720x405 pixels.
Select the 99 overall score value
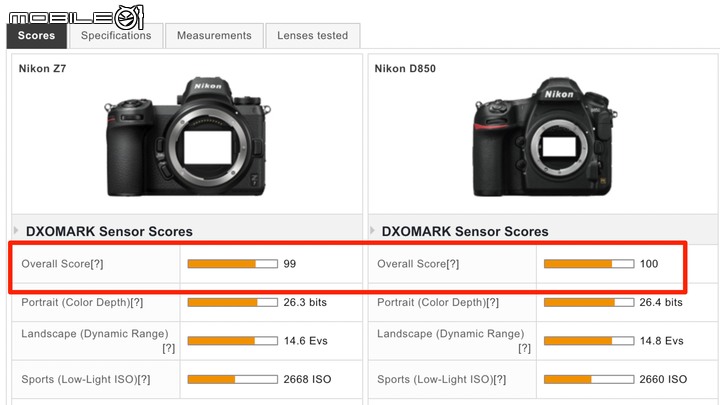point(290,264)
